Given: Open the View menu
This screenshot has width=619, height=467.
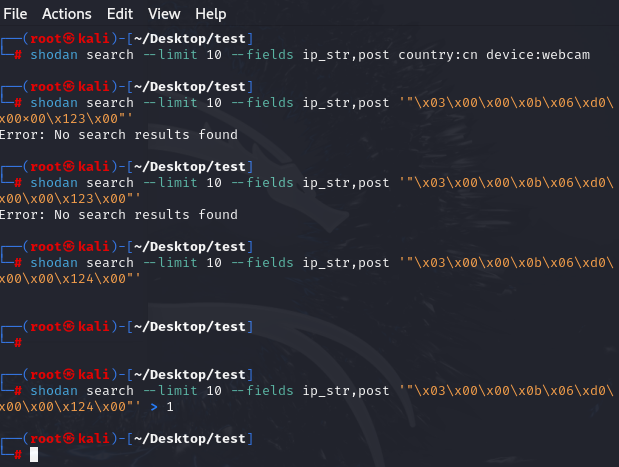Looking at the screenshot, I should [164, 14].
